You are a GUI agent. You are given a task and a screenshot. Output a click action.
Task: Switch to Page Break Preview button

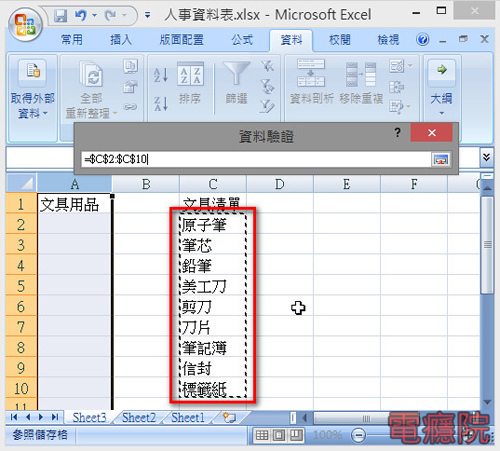click(296, 435)
